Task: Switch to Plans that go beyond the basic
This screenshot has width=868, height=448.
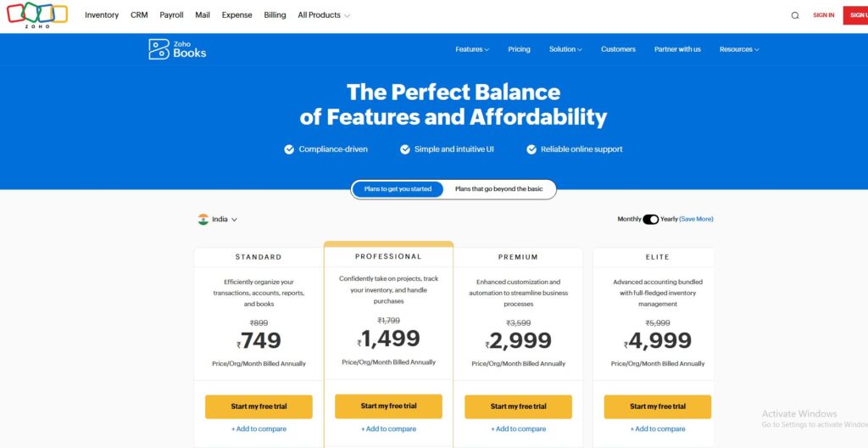Action: 498,189
